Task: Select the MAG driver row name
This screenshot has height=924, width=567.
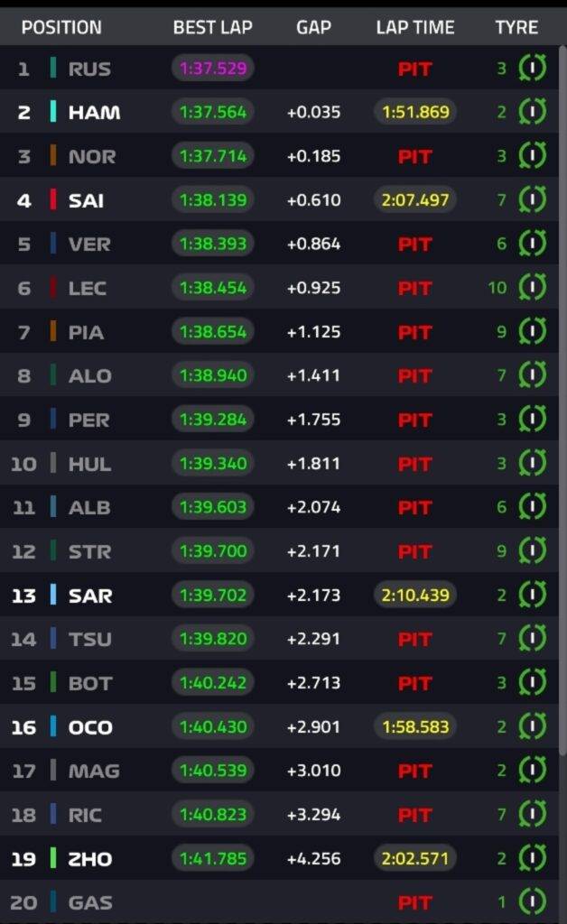Action: [x=94, y=772]
